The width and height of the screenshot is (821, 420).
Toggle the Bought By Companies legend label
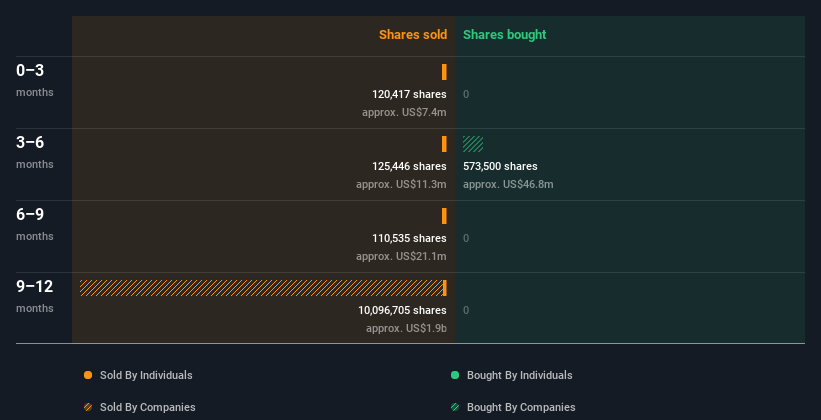point(521,407)
